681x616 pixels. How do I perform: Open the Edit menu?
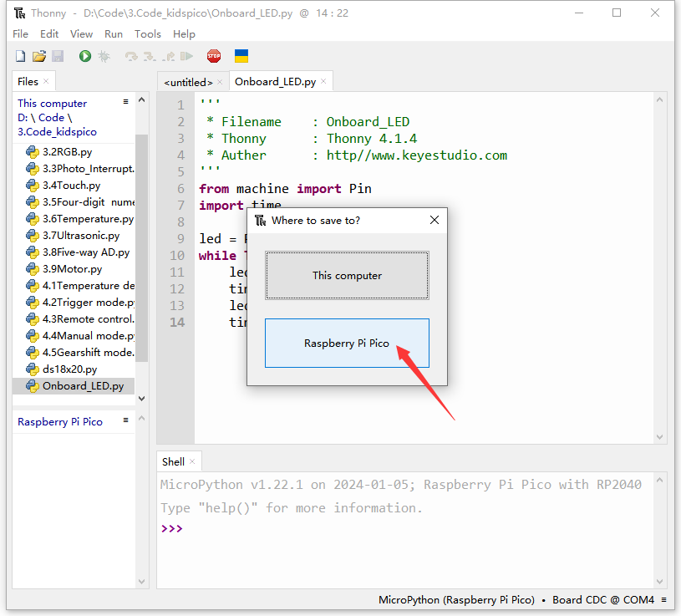click(49, 34)
